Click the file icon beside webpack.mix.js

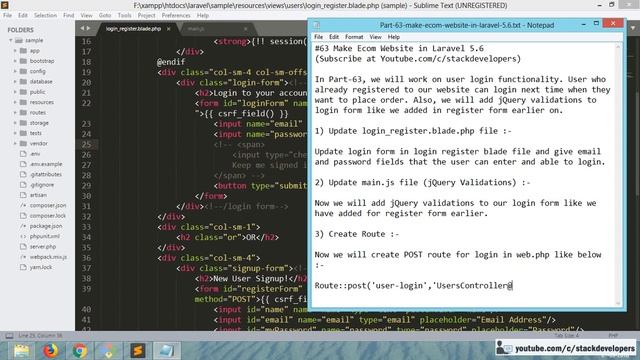23,257
